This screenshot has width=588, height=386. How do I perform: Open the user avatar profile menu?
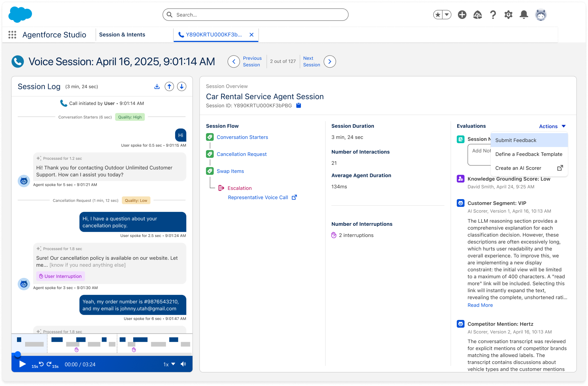point(541,15)
